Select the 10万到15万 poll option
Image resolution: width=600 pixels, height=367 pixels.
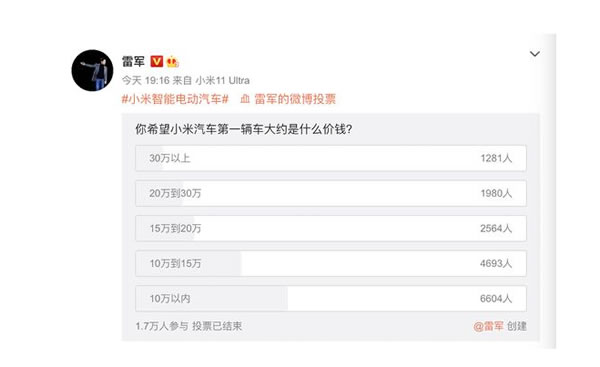click(x=331, y=263)
